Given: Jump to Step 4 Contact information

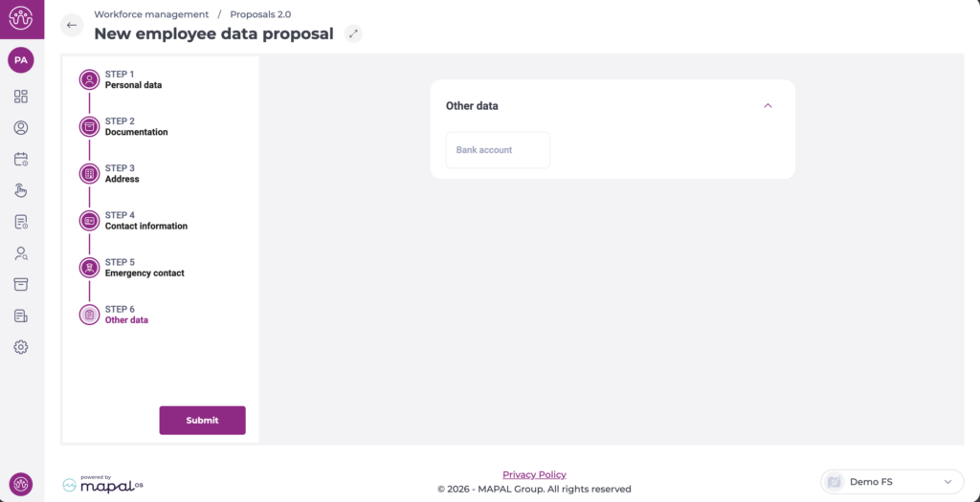Looking at the screenshot, I should pyautogui.click(x=145, y=221).
